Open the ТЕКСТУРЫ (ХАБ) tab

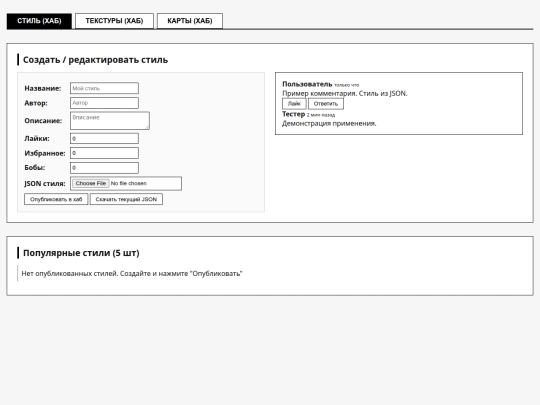pos(114,21)
